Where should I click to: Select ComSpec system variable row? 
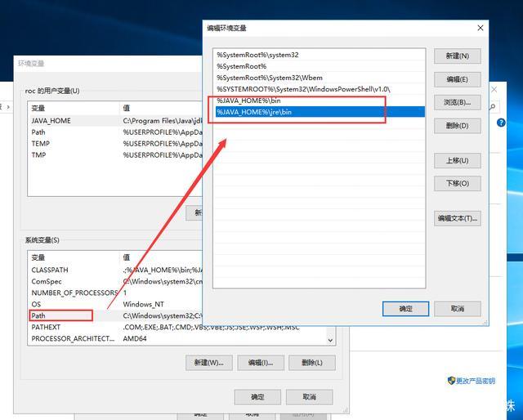[x=115, y=281]
